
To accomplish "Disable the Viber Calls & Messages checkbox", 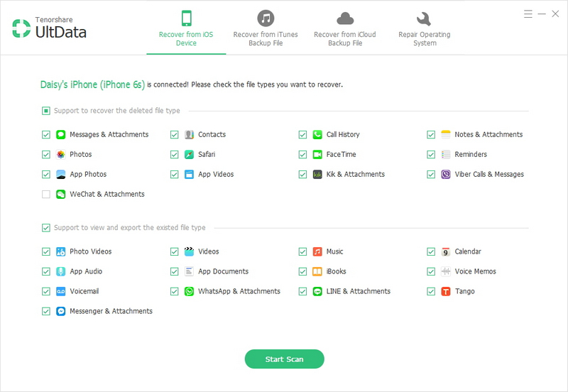I will click(431, 175).
